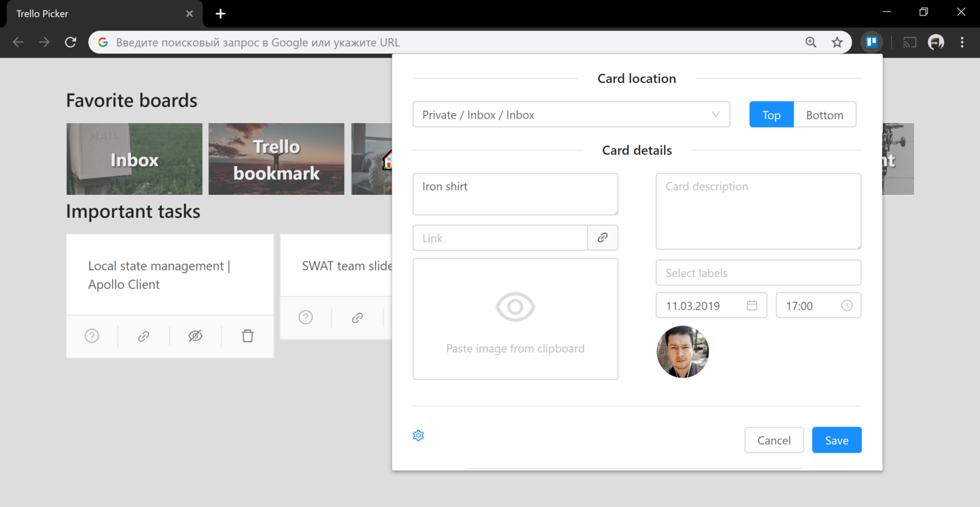Viewport: 980px width, 507px height.
Task: Cancel the card creation dialog
Action: [x=774, y=440]
